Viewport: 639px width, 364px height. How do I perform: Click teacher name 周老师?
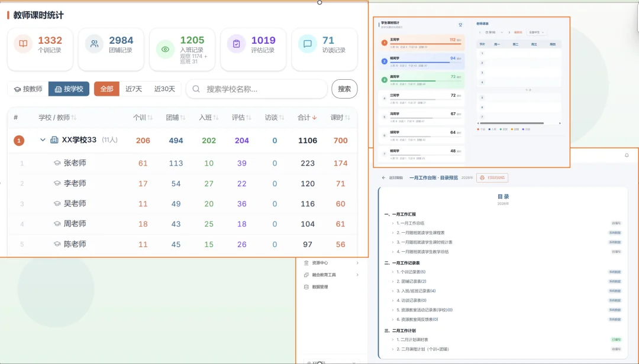75,223
